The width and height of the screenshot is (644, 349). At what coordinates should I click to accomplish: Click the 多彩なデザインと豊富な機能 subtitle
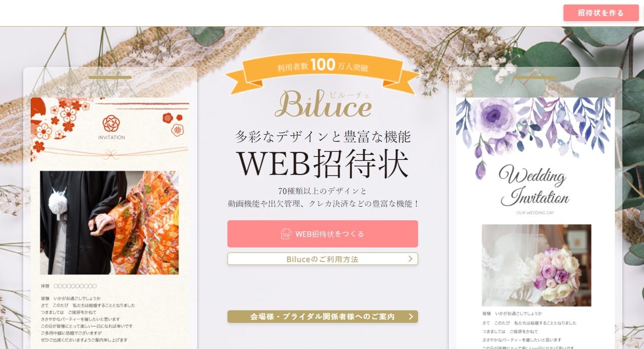click(x=323, y=136)
